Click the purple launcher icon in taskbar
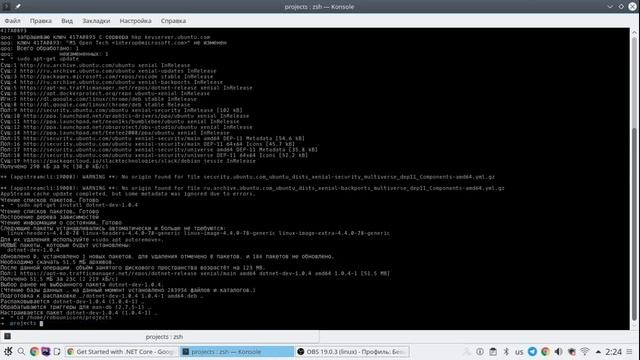The height and width of the screenshot is (360, 640). point(46,351)
